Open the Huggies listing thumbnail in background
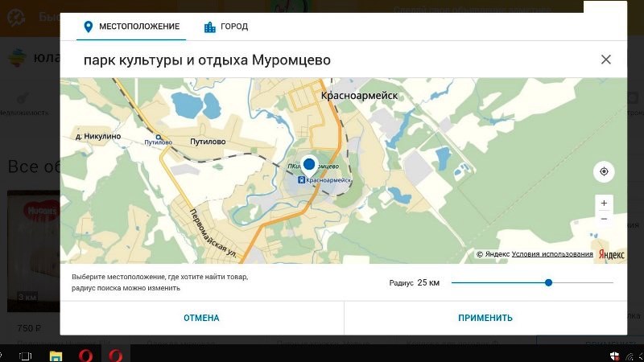Screen dimensions: 644x362 point(34,251)
